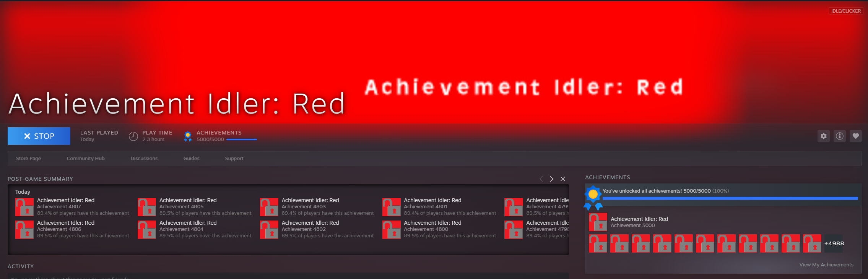Click the header achievements ribbon badge icon
The image size is (868, 279).
[187, 136]
